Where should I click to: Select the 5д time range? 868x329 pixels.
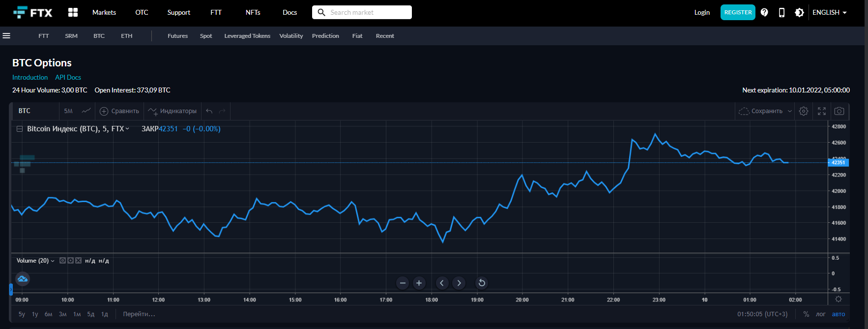[x=91, y=314]
